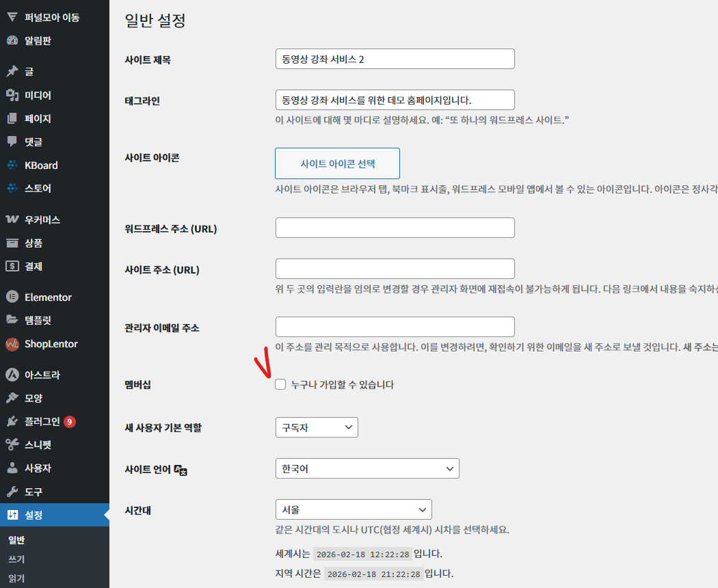Screen dimensions: 718x588
Task: Click the 사이트 제목 text field
Action: click(x=395, y=59)
